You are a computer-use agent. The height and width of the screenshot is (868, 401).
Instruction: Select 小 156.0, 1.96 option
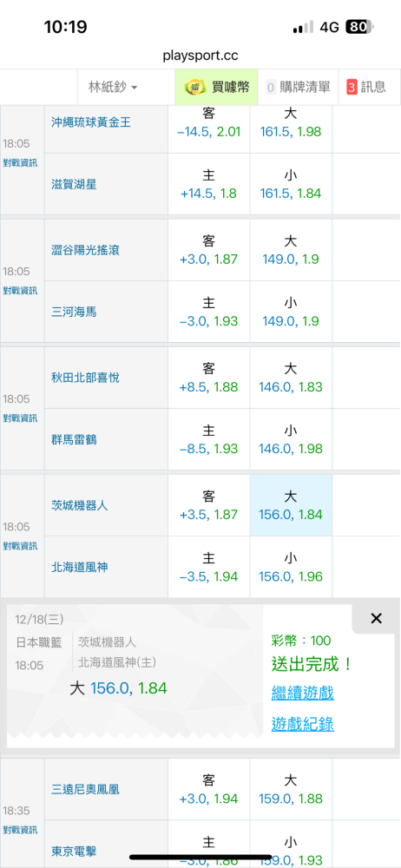(x=291, y=568)
